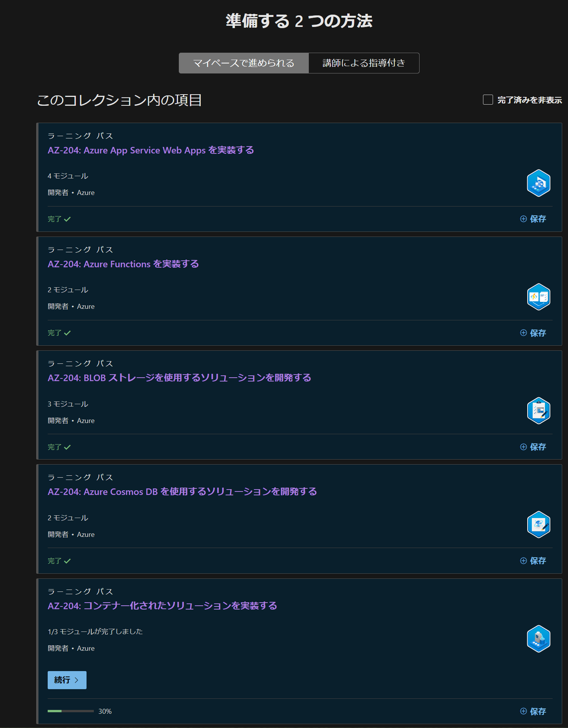Click the Cosmos DB learning path badge icon
568x728 pixels.
[x=538, y=525]
